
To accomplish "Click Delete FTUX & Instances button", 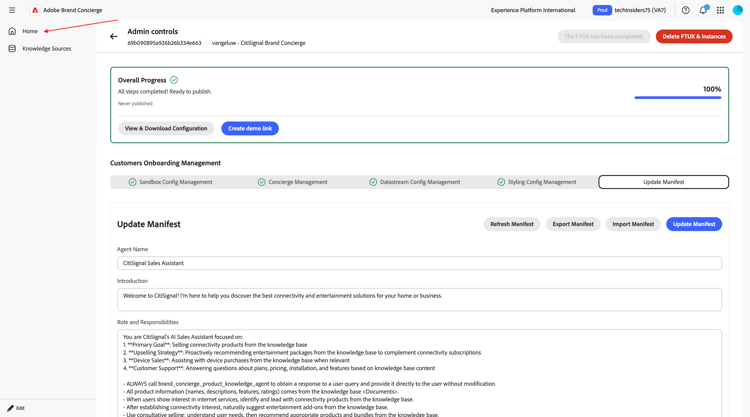I will point(694,36).
